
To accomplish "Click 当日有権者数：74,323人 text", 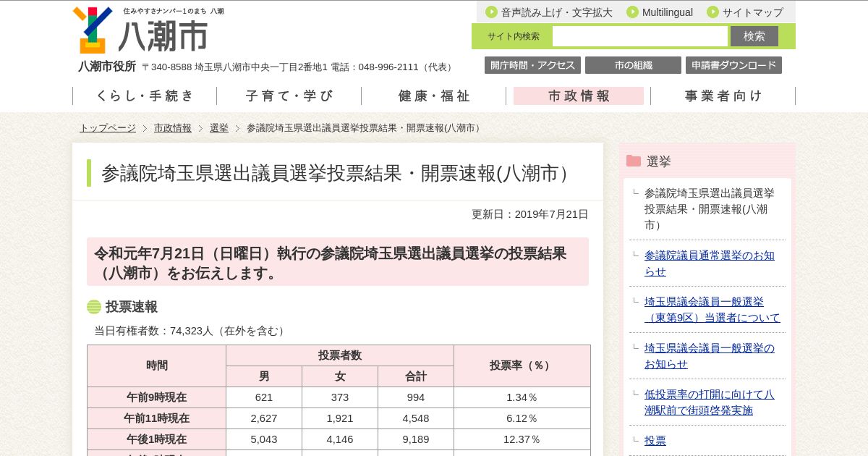I will [191, 331].
